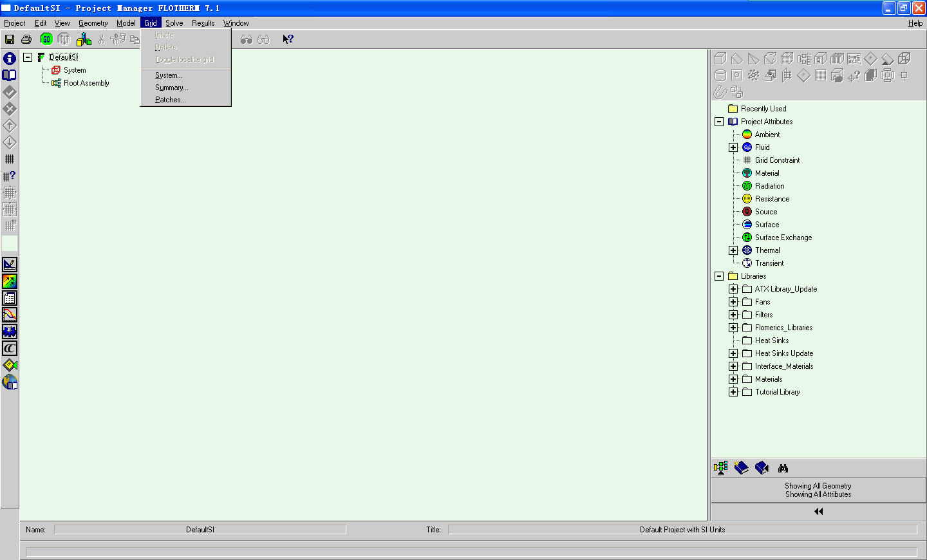This screenshot has width=927, height=560.
Task: Open the Results menu
Action: pos(203,23)
